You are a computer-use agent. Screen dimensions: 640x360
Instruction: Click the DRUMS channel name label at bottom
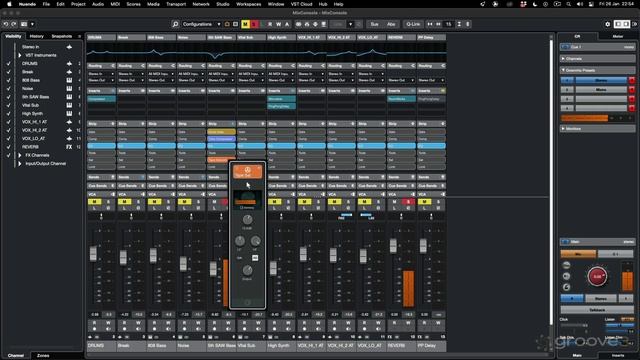tap(101, 346)
